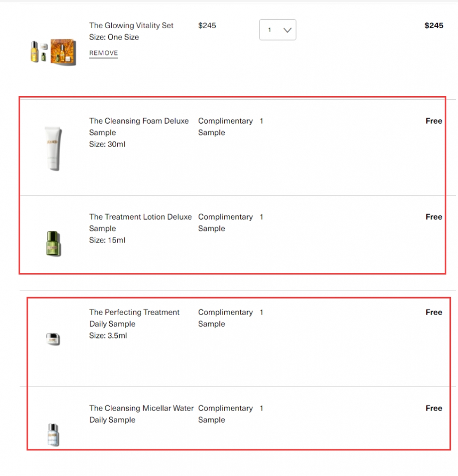Click the chevron arrow in quantity selector

coord(288,30)
